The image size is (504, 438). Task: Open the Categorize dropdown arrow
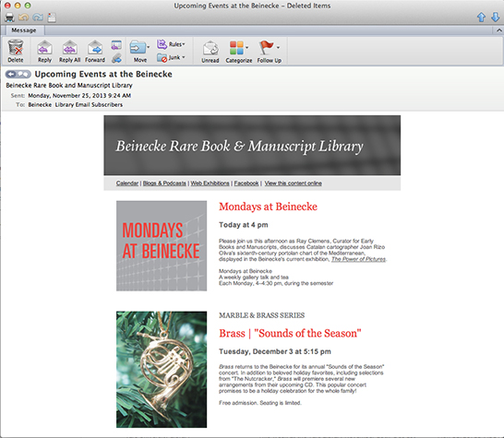pos(246,48)
